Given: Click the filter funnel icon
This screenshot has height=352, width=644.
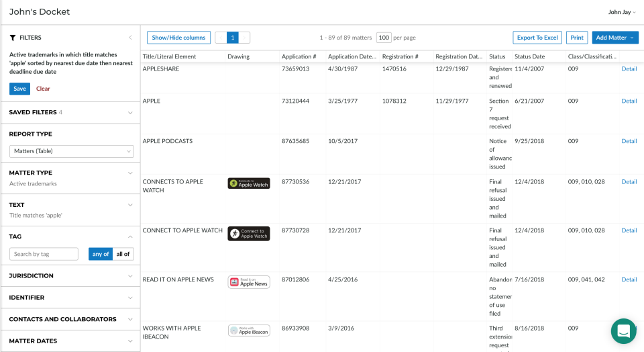Looking at the screenshot, I should point(13,38).
